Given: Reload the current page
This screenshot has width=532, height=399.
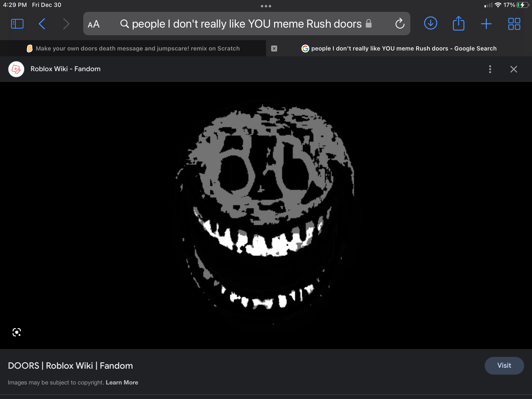Looking at the screenshot, I should pyautogui.click(x=399, y=24).
